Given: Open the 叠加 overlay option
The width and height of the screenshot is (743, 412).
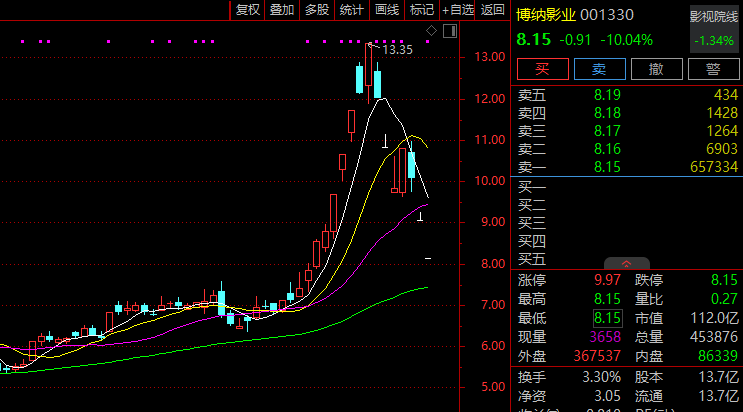Looking at the screenshot, I should tap(282, 10).
